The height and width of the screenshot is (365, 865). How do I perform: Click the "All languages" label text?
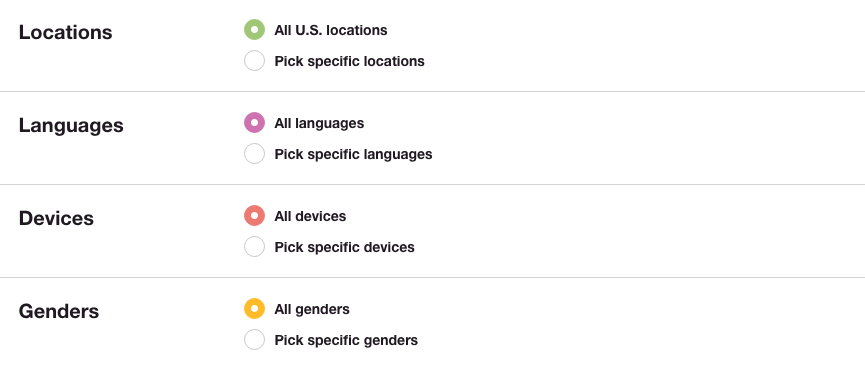pyautogui.click(x=319, y=123)
